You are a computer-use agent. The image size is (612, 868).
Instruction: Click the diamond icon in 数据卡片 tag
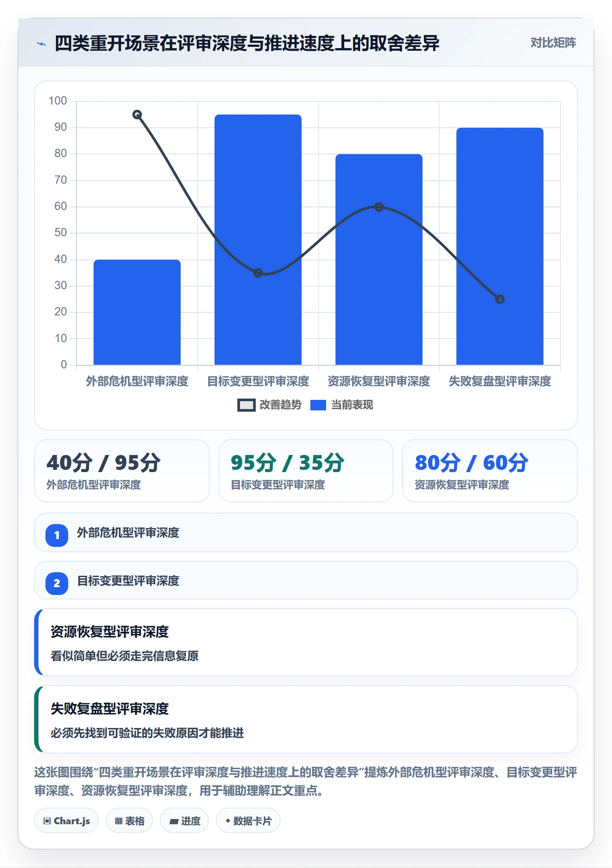click(228, 821)
